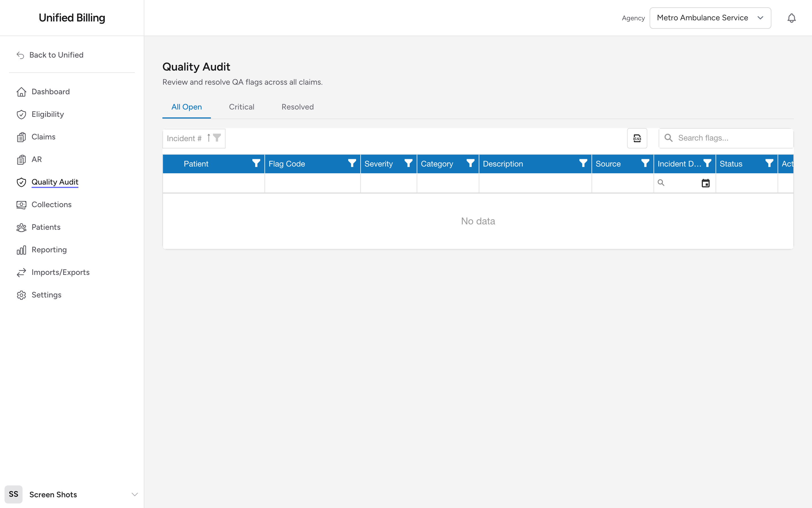This screenshot has width=812, height=508.
Task: Open the Agency dropdown selector
Action: coord(710,18)
